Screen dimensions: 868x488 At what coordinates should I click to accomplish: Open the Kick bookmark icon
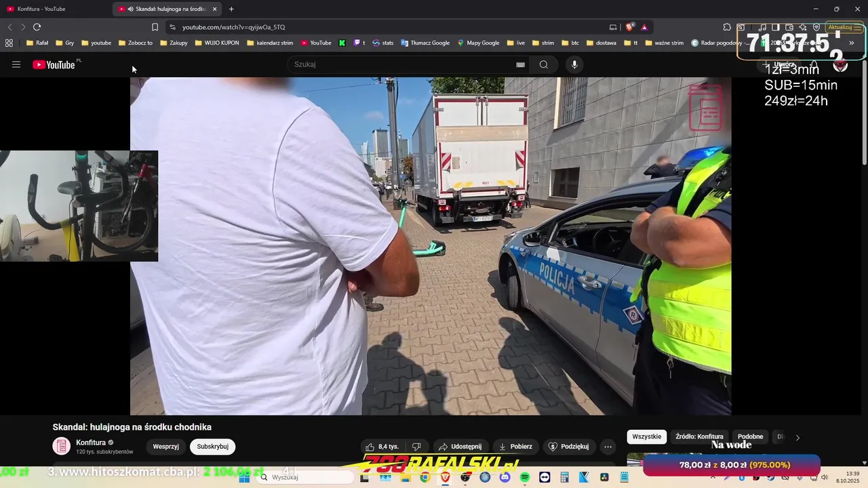(342, 43)
